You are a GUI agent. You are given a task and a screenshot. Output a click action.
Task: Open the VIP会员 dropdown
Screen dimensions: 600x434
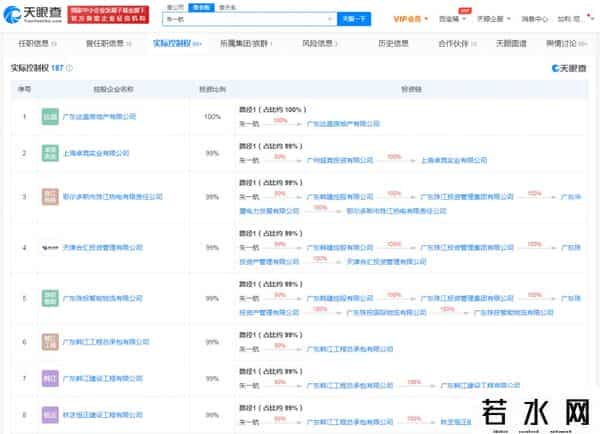[x=411, y=19]
